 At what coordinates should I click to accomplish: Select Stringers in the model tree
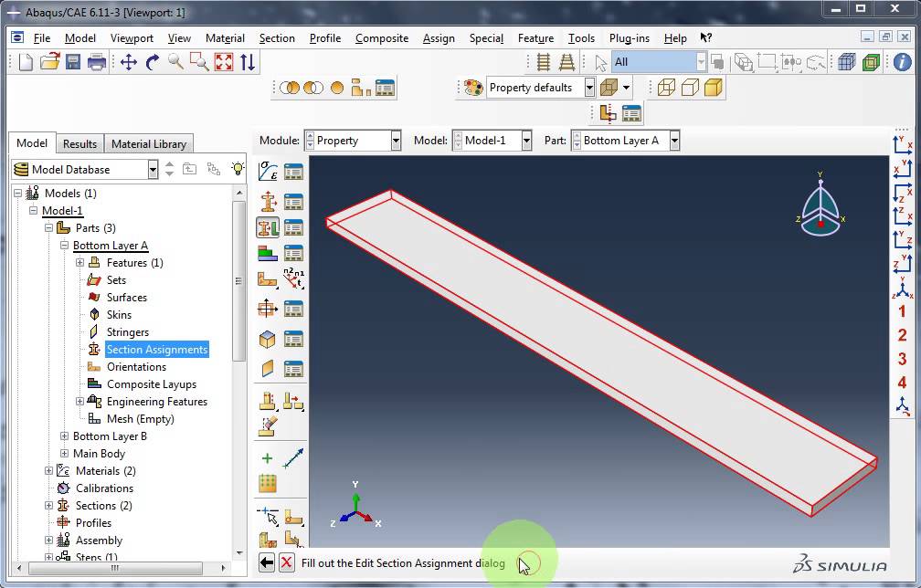click(x=128, y=332)
